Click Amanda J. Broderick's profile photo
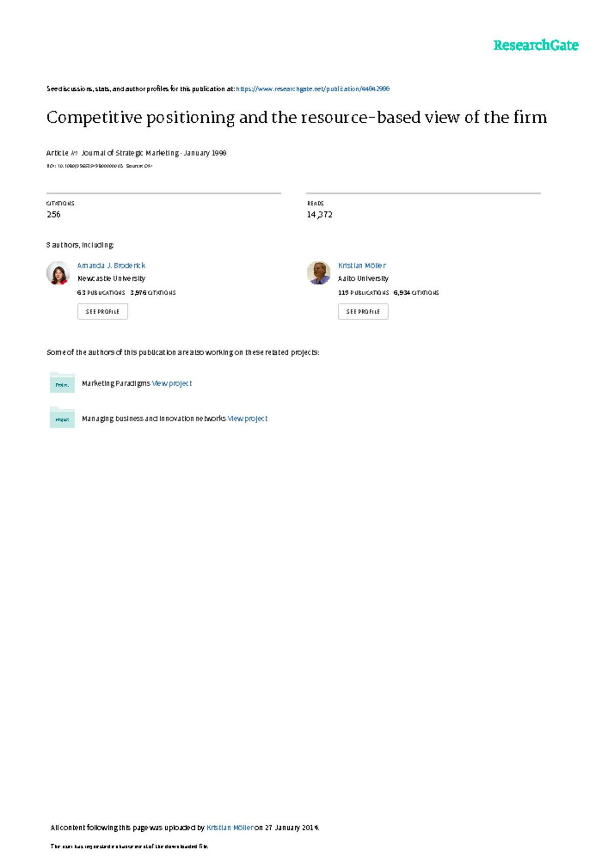Image resolution: width=614 pixels, height=868 pixels. pyautogui.click(x=58, y=273)
